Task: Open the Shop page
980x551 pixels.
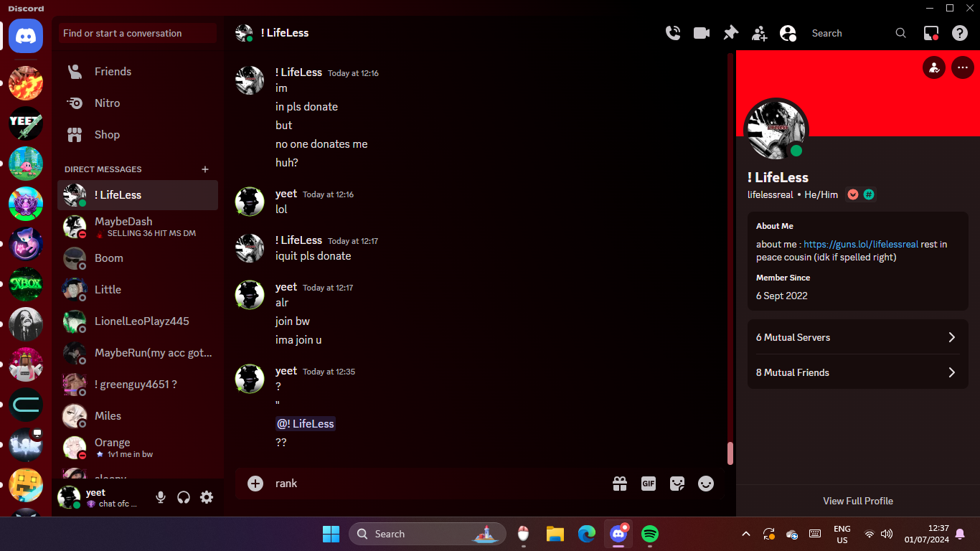Action: click(138, 135)
